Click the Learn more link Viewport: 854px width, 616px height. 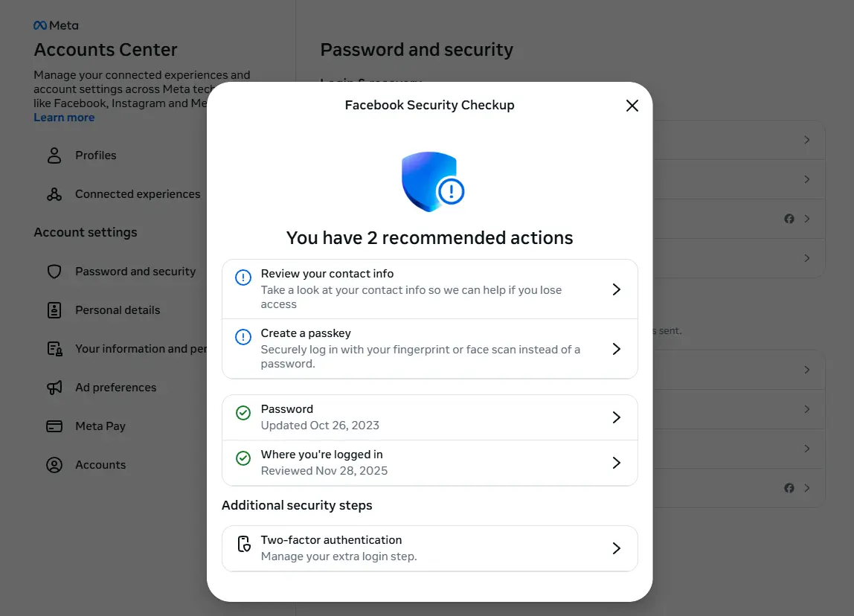point(63,117)
